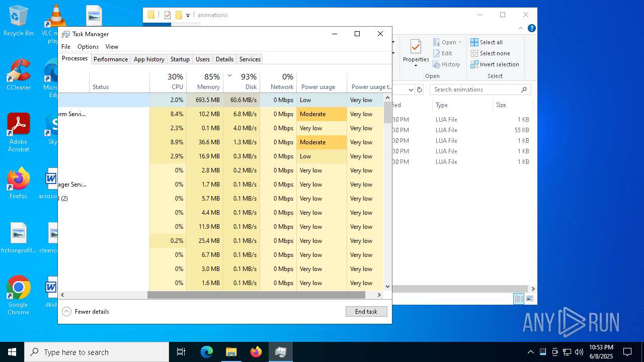This screenshot has width=644, height=362.
Task: Open Google Chrome desktop shortcut
Action: pos(19,296)
